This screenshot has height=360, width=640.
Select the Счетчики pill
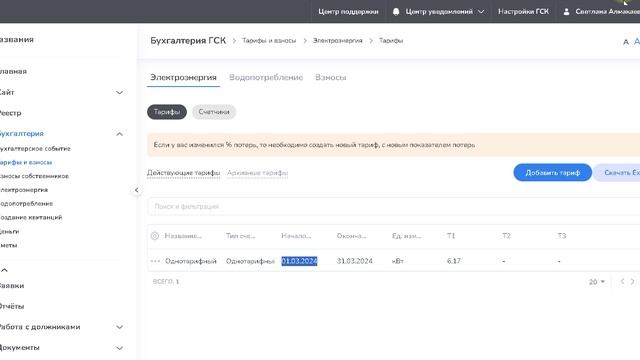point(214,112)
